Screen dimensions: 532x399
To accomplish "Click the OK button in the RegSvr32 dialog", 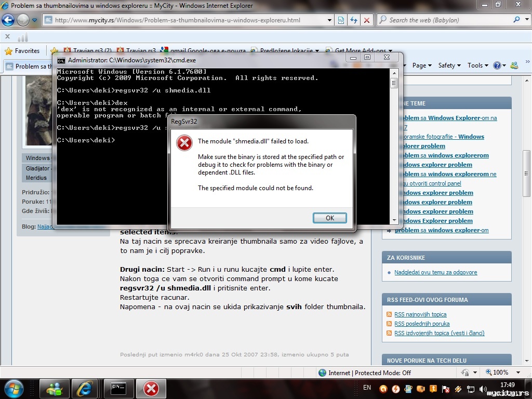I will [329, 218].
